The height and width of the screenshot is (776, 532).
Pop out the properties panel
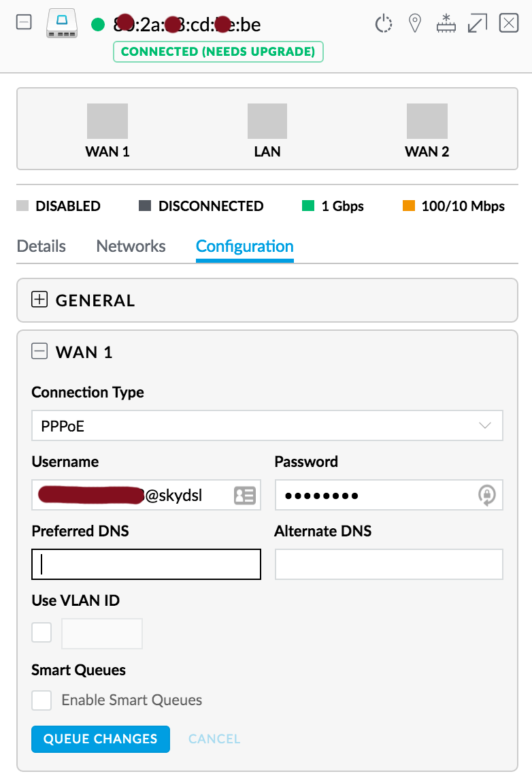478,25
